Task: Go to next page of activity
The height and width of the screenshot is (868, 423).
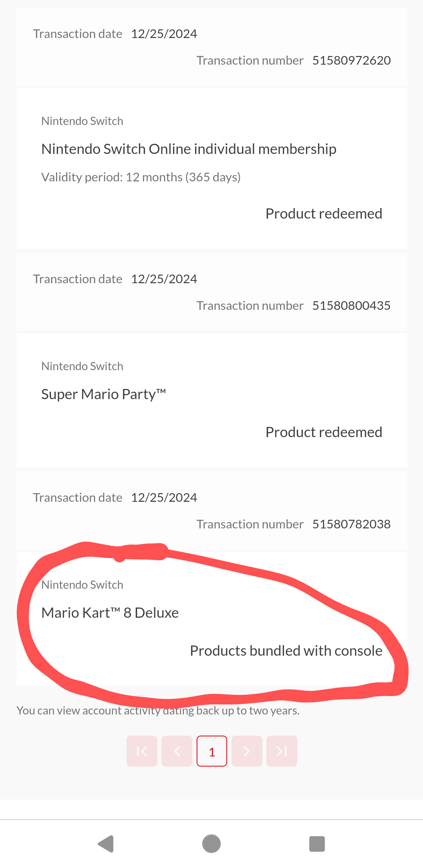Action: point(247,751)
